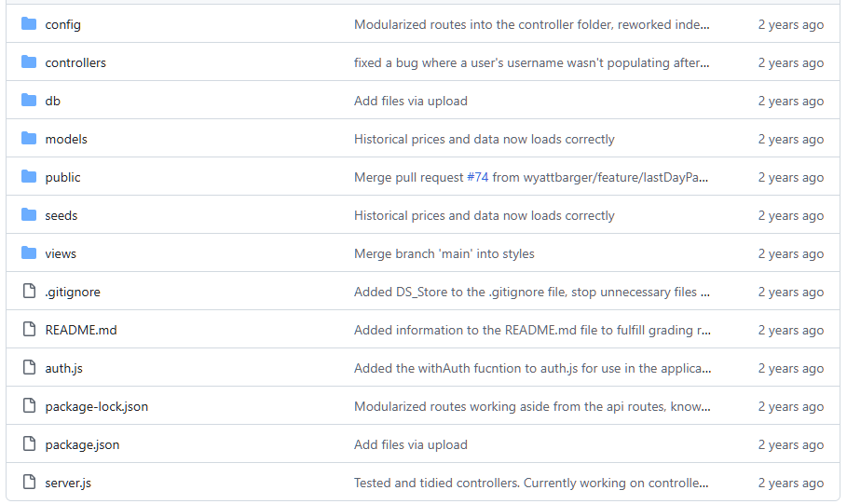The image size is (847, 504).
Task: Open models 'Historical prices and data' commit
Action: (484, 140)
